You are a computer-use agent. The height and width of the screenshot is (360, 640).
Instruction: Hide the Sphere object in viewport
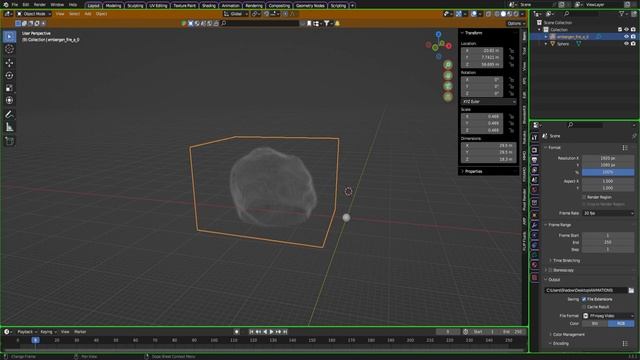(626, 44)
